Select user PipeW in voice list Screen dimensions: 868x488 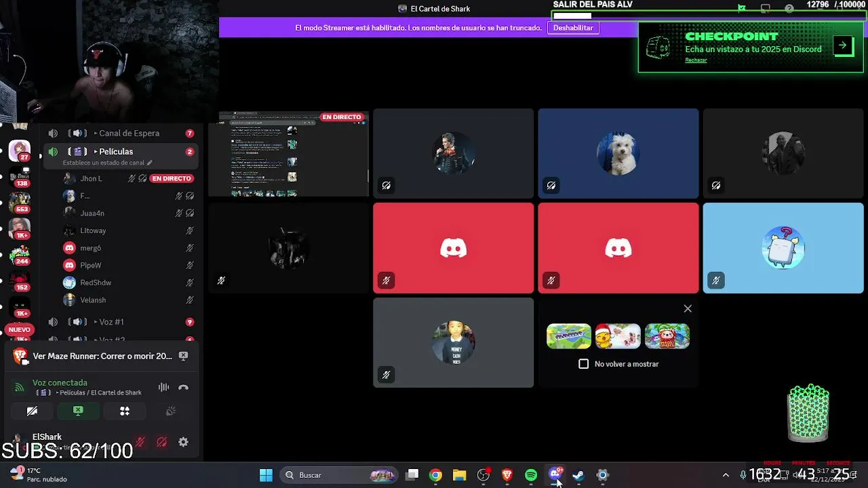coord(90,265)
